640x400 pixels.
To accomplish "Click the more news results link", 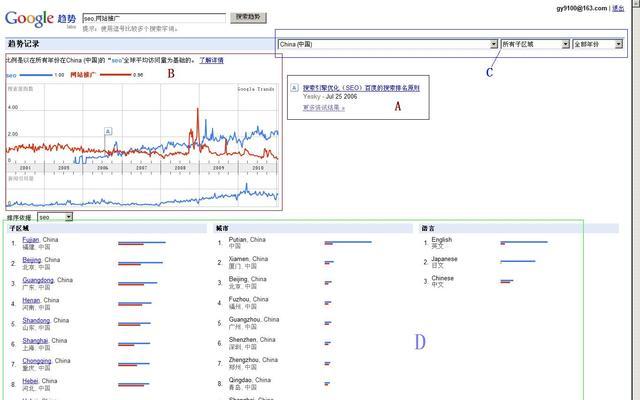I will tap(323, 108).
